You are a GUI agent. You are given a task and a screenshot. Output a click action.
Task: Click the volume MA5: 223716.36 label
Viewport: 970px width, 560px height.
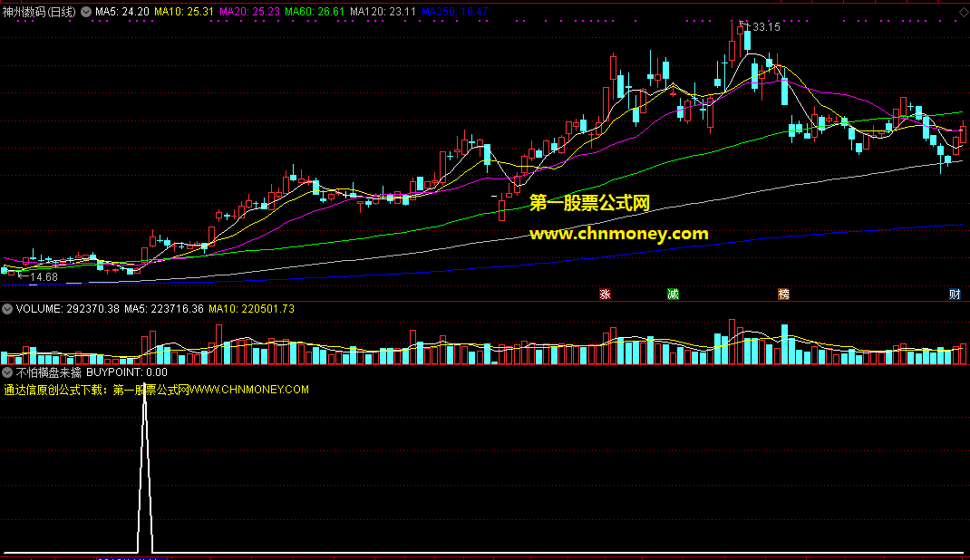[x=164, y=308]
